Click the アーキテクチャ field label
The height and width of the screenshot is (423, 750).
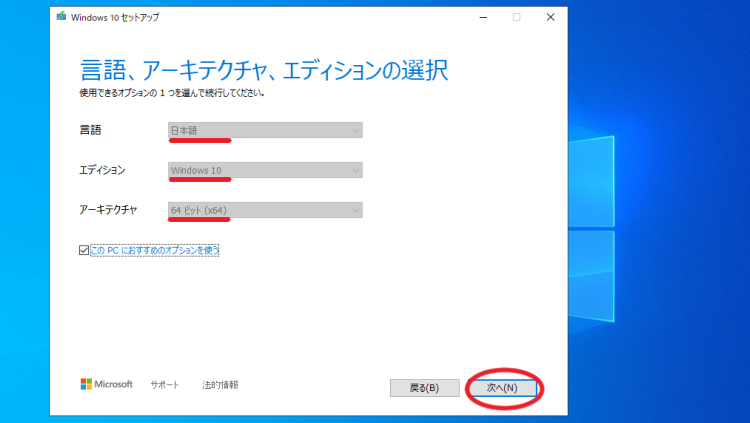click(108, 210)
